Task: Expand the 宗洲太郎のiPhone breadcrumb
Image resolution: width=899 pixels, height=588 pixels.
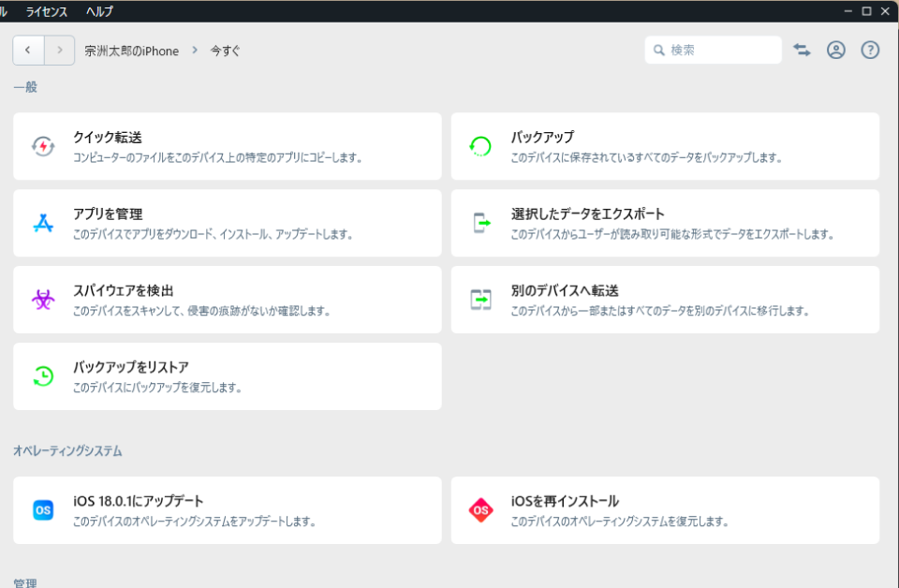Action: (x=133, y=51)
